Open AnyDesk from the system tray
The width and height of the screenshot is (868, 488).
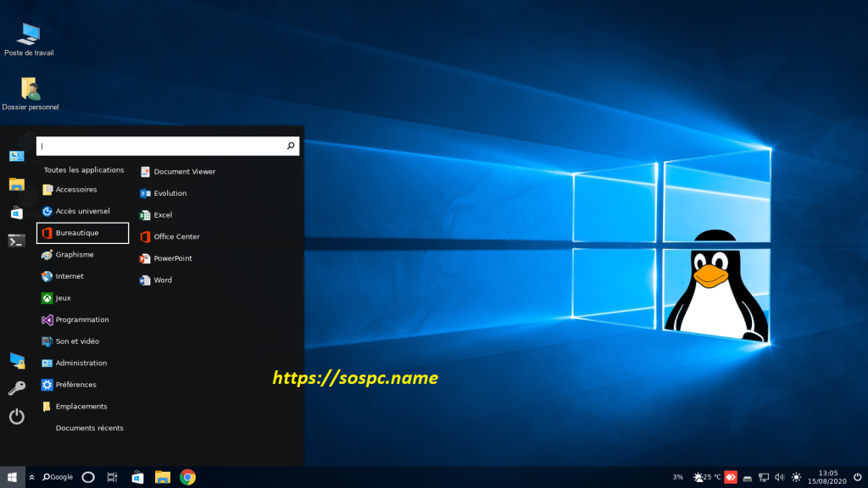click(731, 477)
